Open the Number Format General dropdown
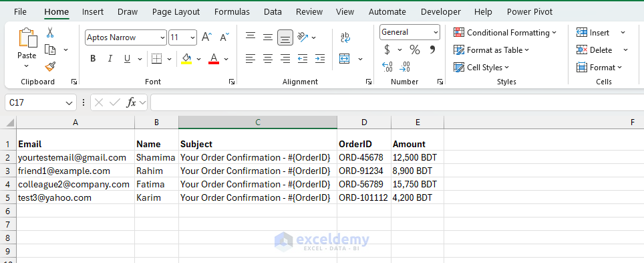Viewport: 644px width, 263px height. coord(436,32)
